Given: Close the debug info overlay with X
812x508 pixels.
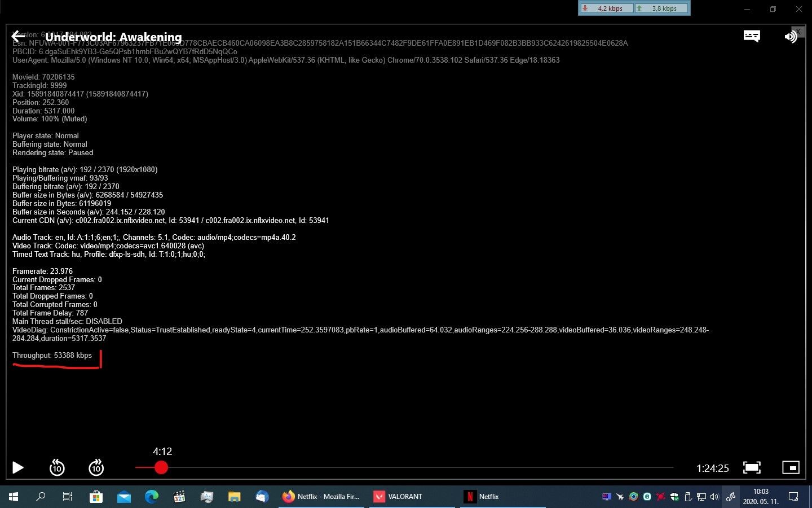Looking at the screenshot, I should tap(798, 32).
